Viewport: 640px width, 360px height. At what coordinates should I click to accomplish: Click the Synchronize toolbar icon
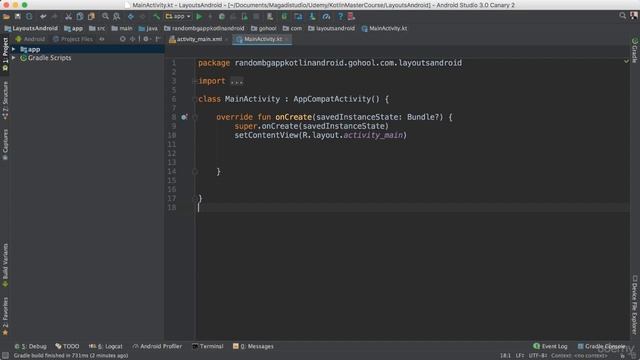29,17
